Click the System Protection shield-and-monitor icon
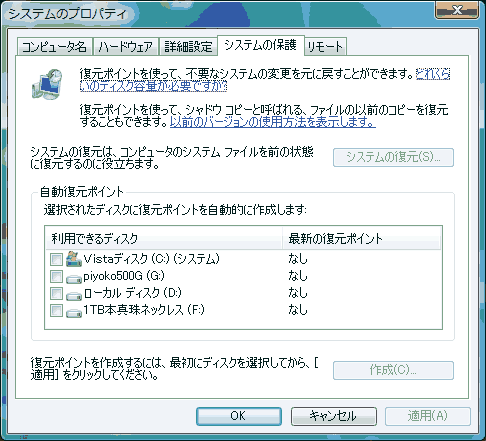 click(x=47, y=84)
